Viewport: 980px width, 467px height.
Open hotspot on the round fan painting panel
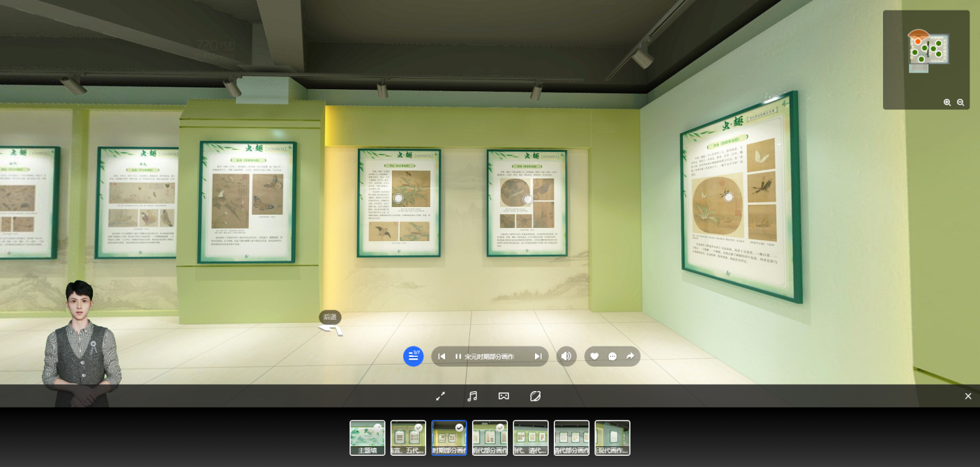[729, 197]
